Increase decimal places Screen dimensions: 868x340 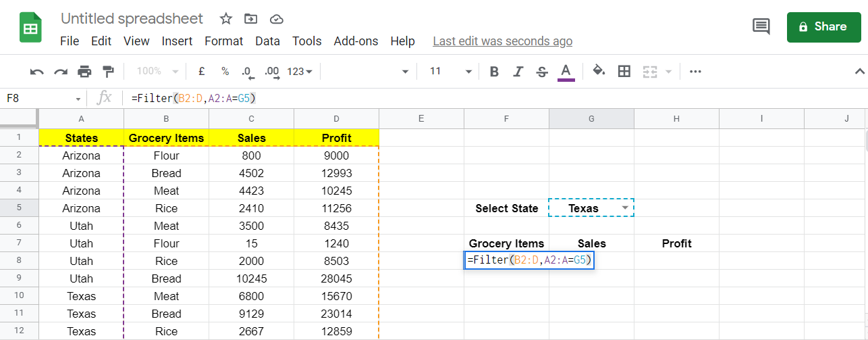point(271,71)
